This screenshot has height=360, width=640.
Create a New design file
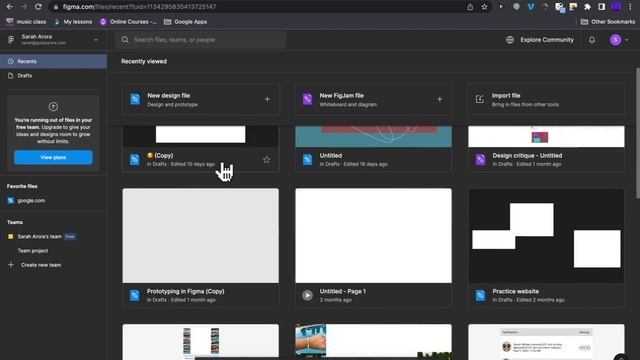201,99
